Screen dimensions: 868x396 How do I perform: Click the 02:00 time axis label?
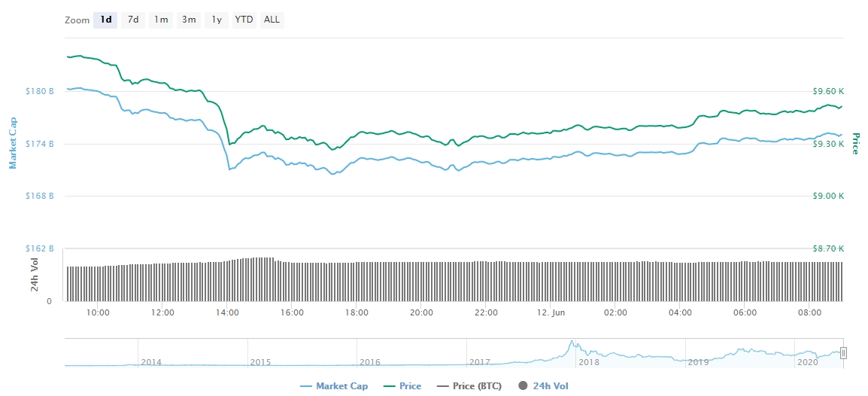[x=615, y=312]
